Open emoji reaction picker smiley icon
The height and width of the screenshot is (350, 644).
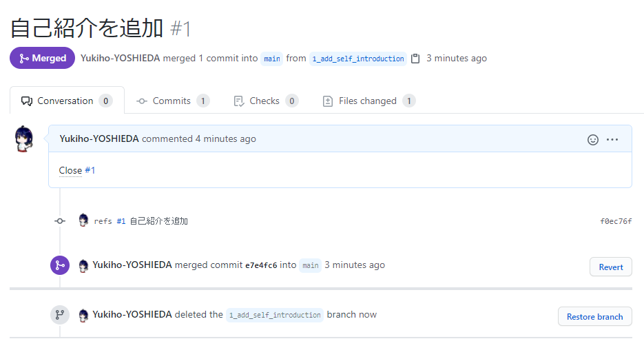pos(592,140)
